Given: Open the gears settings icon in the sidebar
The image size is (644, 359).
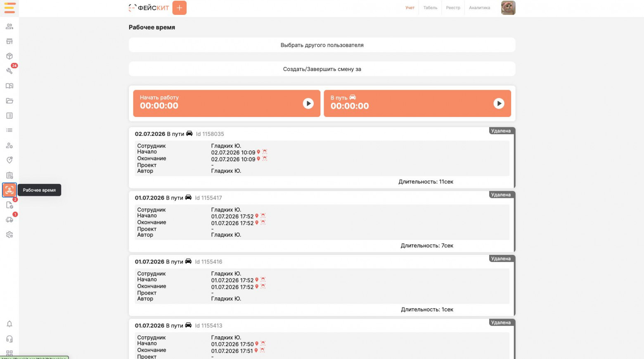Looking at the screenshot, I should click(x=9, y=235).
